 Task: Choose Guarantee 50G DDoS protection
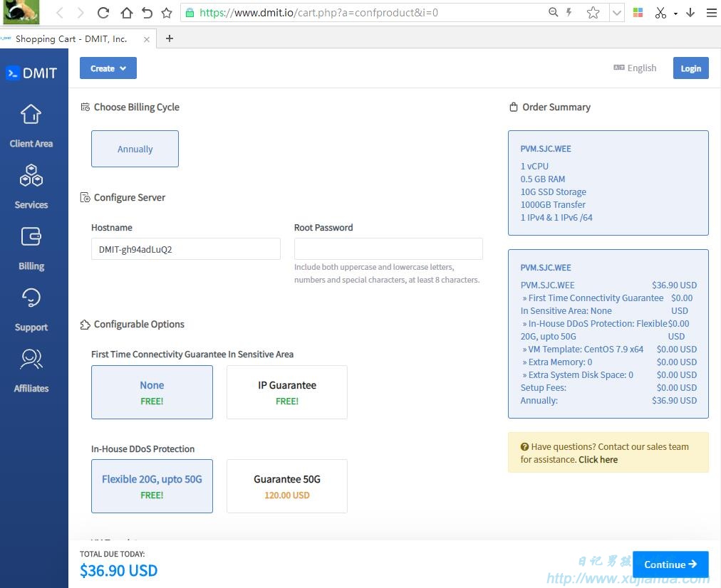(x=287, y=486)
